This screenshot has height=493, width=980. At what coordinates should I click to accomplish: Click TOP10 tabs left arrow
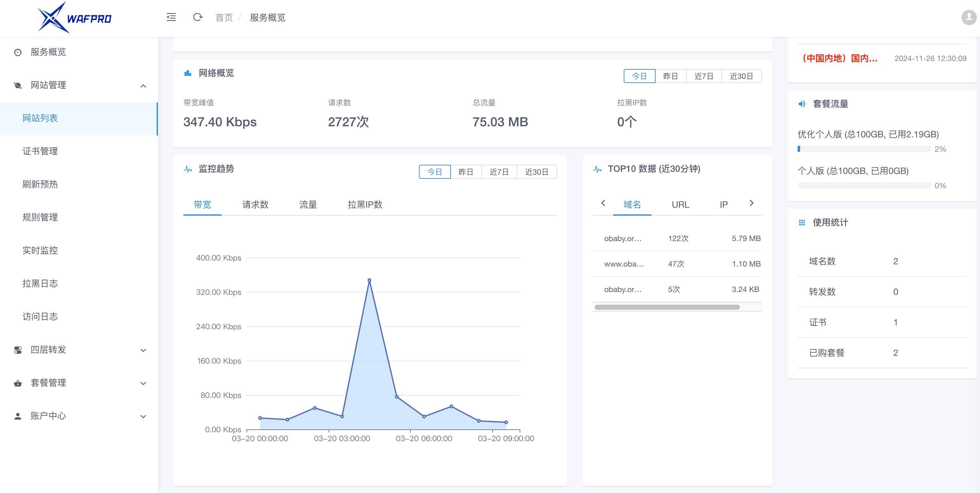point(603,203)
